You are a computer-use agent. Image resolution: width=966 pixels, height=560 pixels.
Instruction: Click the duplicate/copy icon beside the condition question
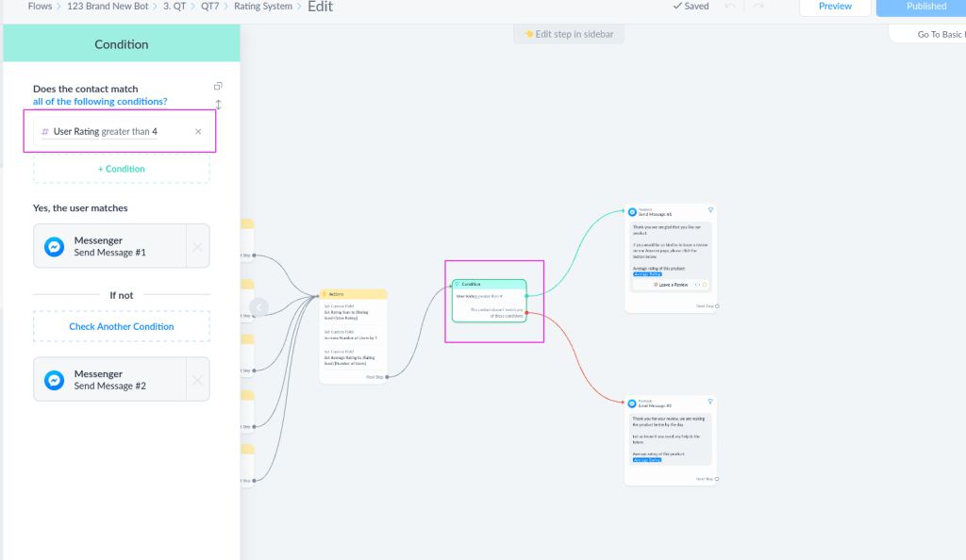click(x=218, y=86)
